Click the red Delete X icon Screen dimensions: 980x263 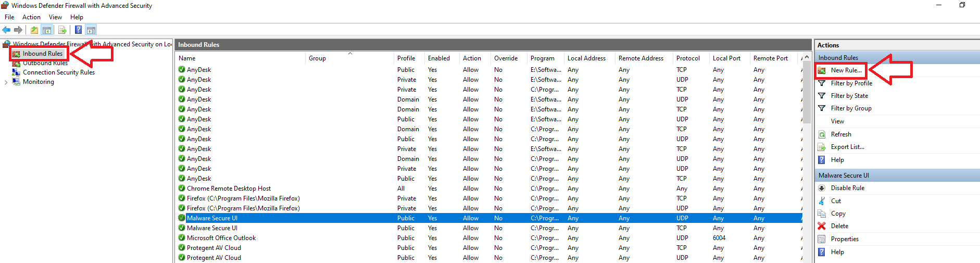(822, 226)
